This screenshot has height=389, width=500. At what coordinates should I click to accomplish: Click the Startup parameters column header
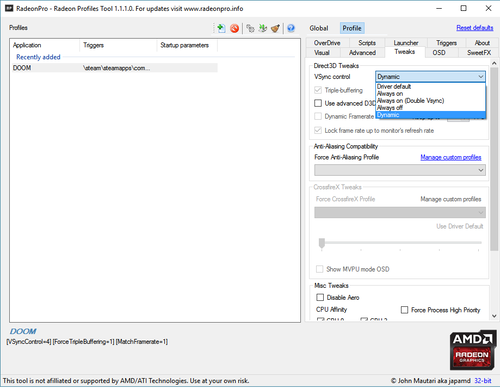pyautogui.click(x=187, y=45)
